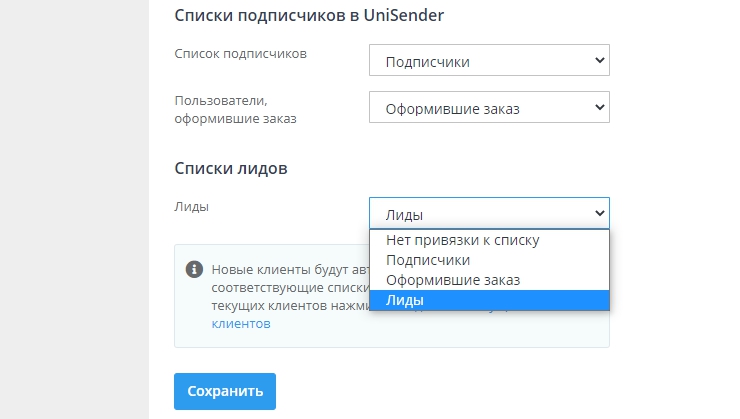740x419 pixels.
Task: Open the 'Пользователи, оформившие заказ' dropdown
Action: [x=488, y=108]
